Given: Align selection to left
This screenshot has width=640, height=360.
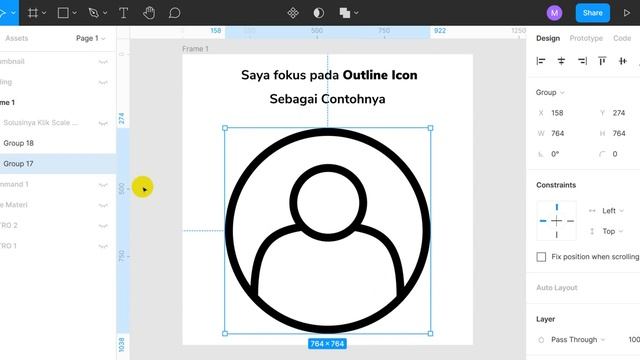Looking at the screenshot, I should pyautogui.click(x=541, y=61).
